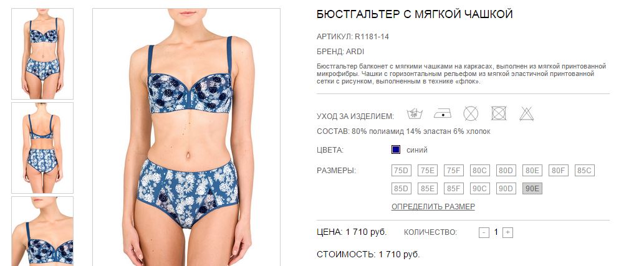Viewport: 644px width, 266px height.
Task: Choose size 85C
Action: (584, 170)
